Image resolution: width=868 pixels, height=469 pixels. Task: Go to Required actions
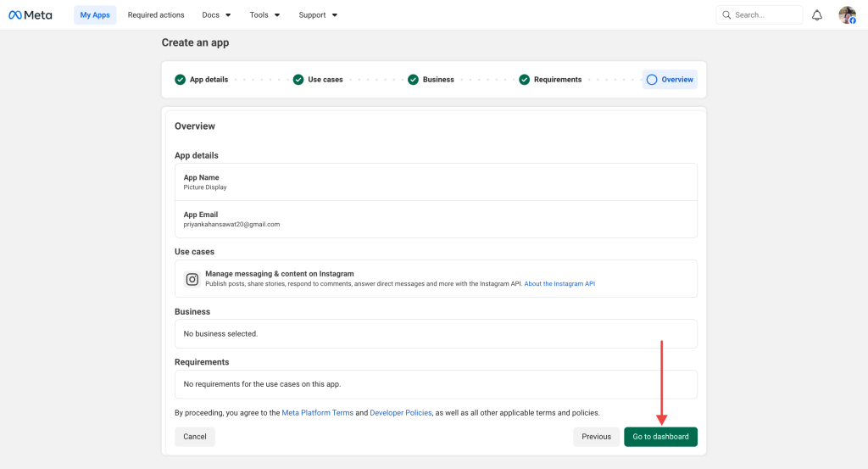tap(156, 15)
